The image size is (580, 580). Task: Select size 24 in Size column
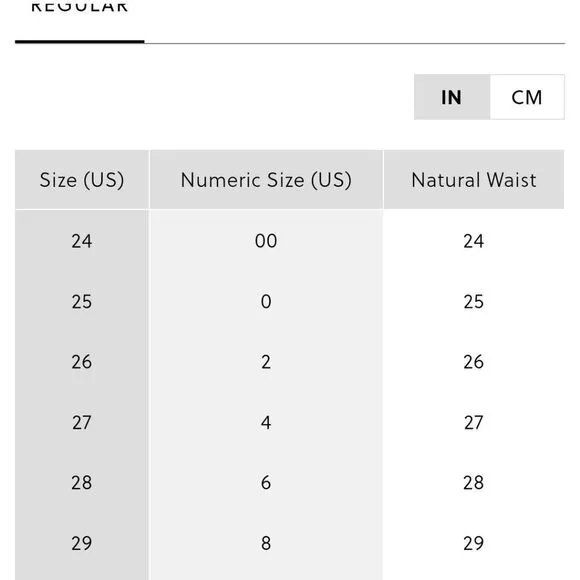(82, 241)
